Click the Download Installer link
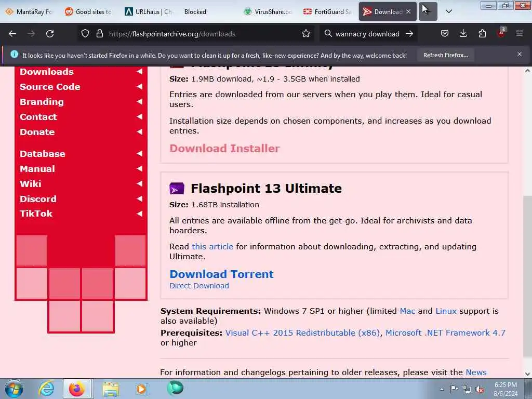This screenshot has width=532, height=399. 224,148
